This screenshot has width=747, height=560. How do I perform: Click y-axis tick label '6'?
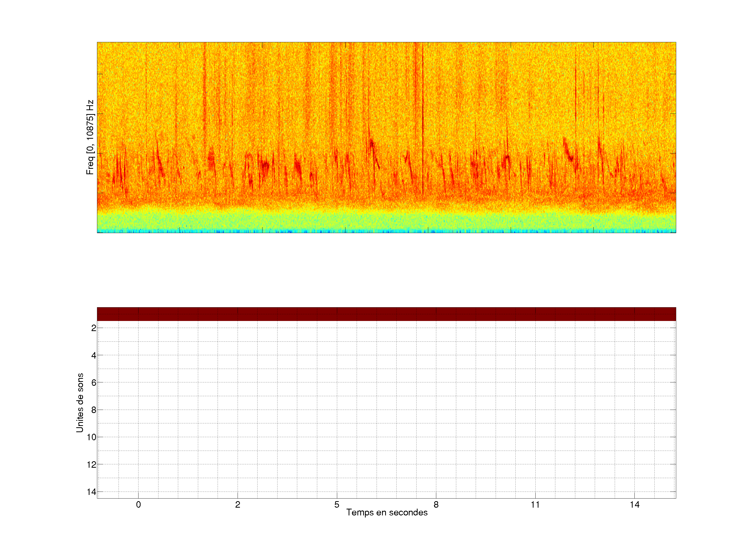point(94,383)
